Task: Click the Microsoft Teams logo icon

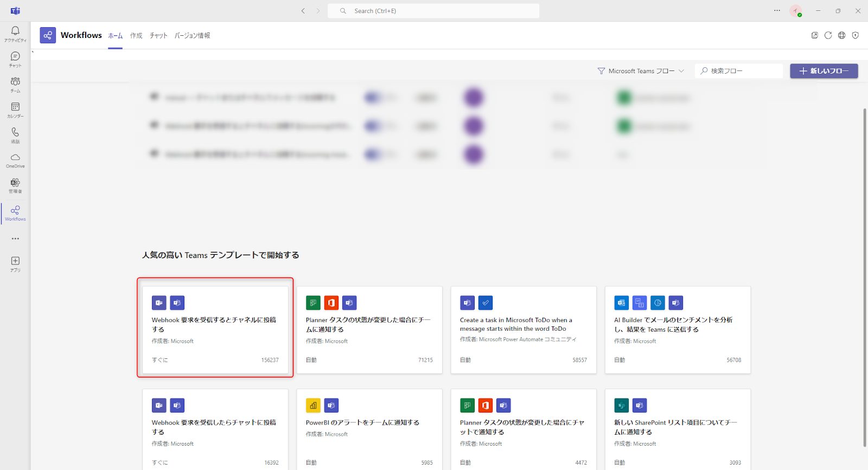Action: coord(15,11)
